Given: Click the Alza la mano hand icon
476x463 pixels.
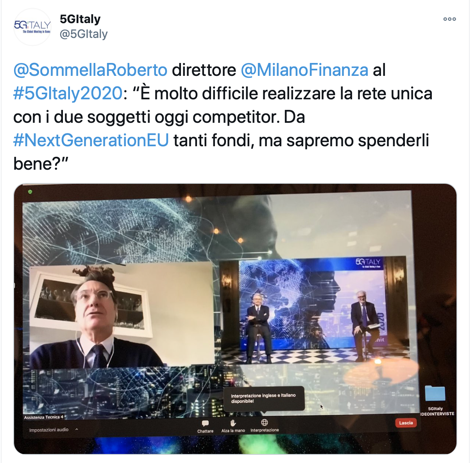Looking at the screenshot, I should tap(233, 423).
